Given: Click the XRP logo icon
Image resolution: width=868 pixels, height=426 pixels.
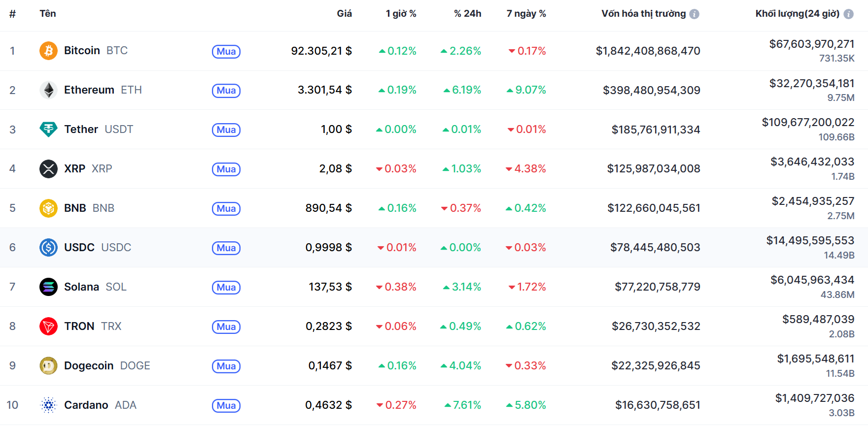Looking at the screenshot, I should (48, 169).
